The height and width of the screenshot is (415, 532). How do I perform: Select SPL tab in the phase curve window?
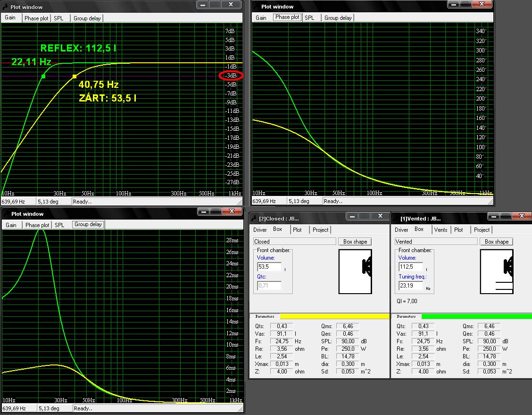click(x=309, y=17)
